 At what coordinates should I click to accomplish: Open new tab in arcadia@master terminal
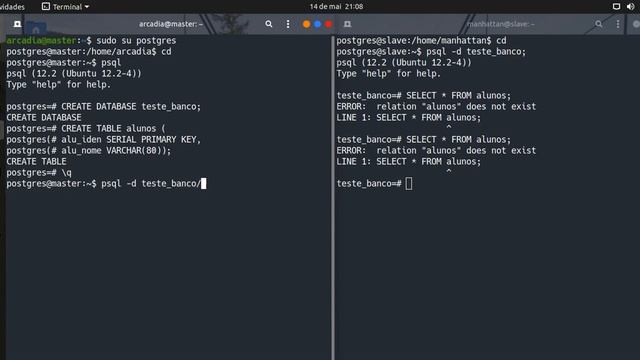17,24
